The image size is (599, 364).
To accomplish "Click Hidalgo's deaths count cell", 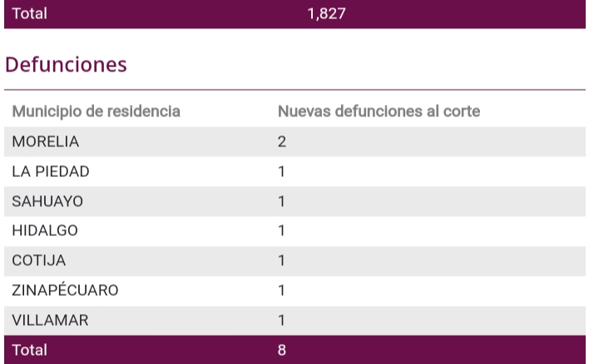I will 281,232.
